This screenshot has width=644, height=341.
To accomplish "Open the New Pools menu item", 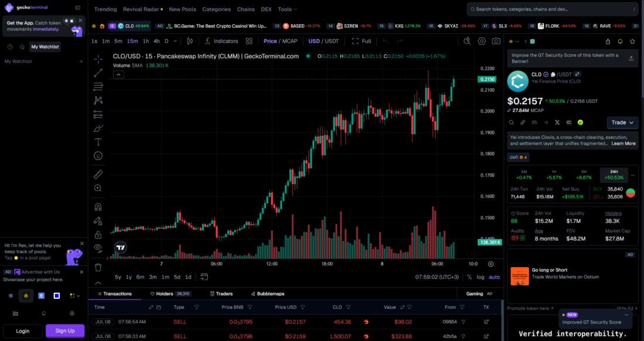I will click(182, 9).
